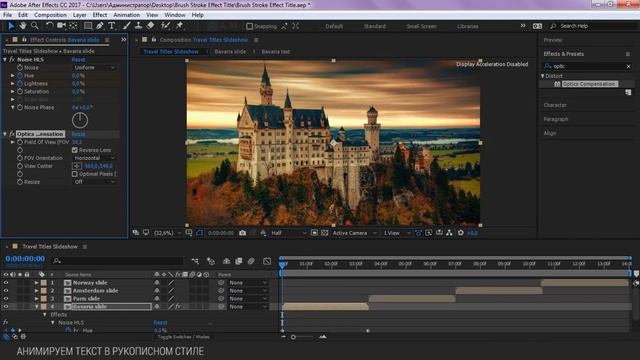The image size is (640, 360).
Task: Click reset exposure icon in viewer
Action: [461, 233]
